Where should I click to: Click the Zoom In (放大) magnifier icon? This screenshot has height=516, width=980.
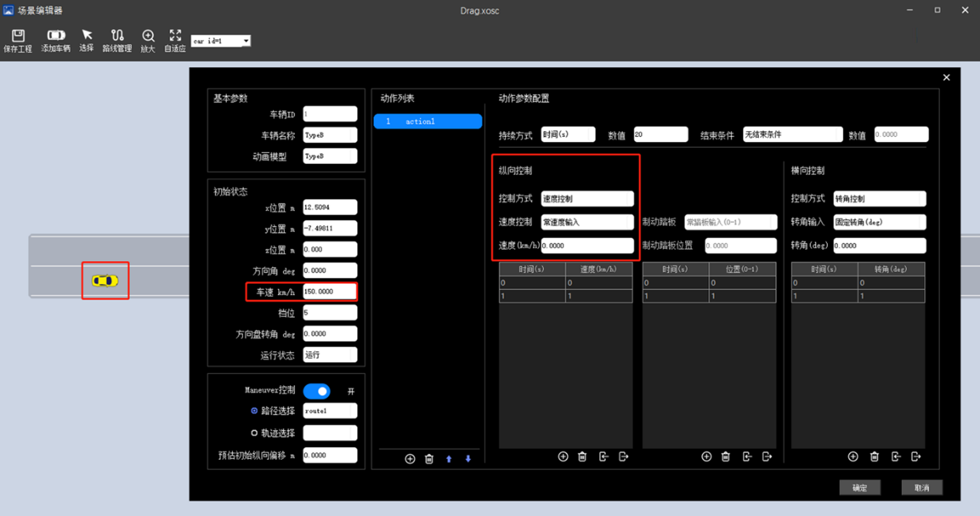[x=148, y=40]
